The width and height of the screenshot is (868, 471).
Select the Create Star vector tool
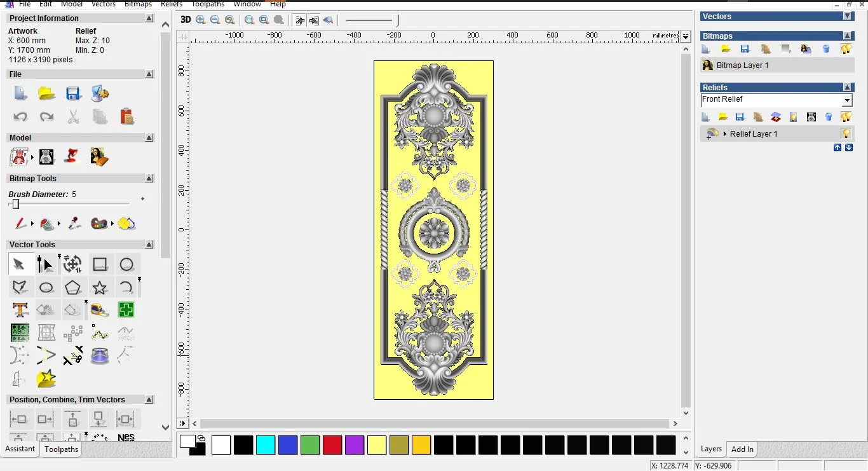click(x=100, y=288)
